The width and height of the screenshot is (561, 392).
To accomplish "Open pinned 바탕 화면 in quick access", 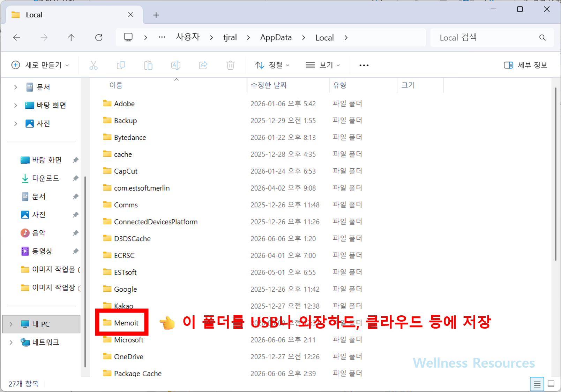I will (46, 160).
